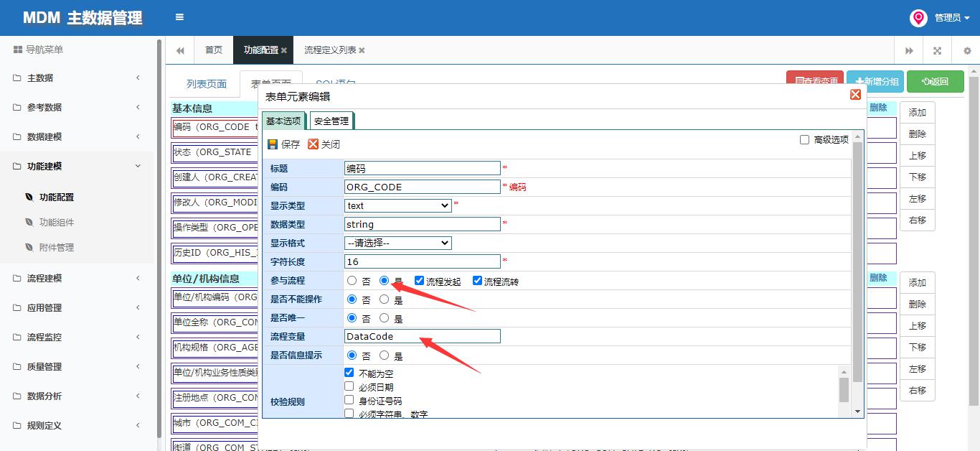Screen dimensions: 980x451
Task: Click the previous tabs double-arrow icon
Action: [180, 50]
